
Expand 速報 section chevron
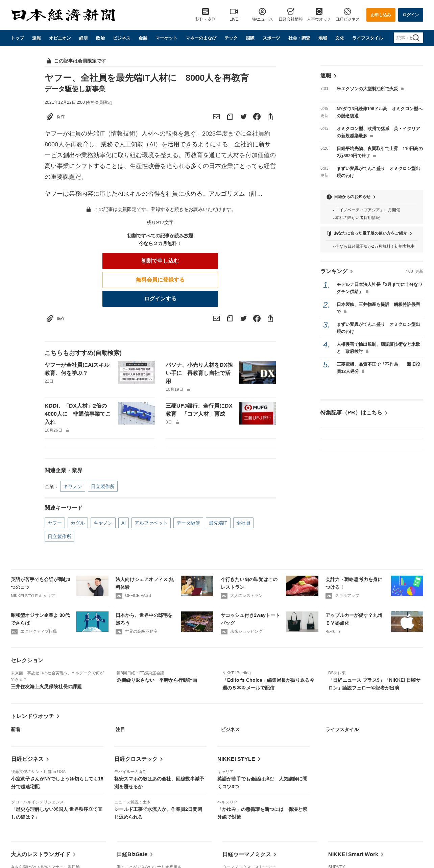pyautogui.click(x=335, y=76)
